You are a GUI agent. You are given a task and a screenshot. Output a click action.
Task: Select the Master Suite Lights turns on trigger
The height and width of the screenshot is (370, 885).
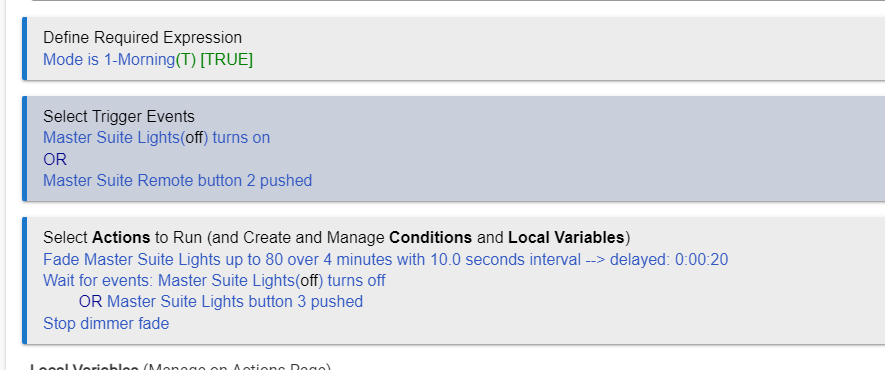[156, 138]
